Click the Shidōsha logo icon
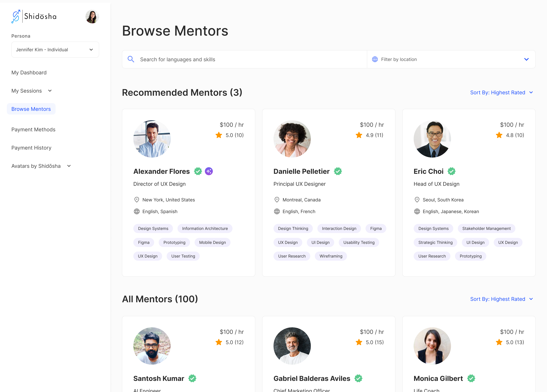Screen dimensions: 547x392 click(x=16, y=16)
